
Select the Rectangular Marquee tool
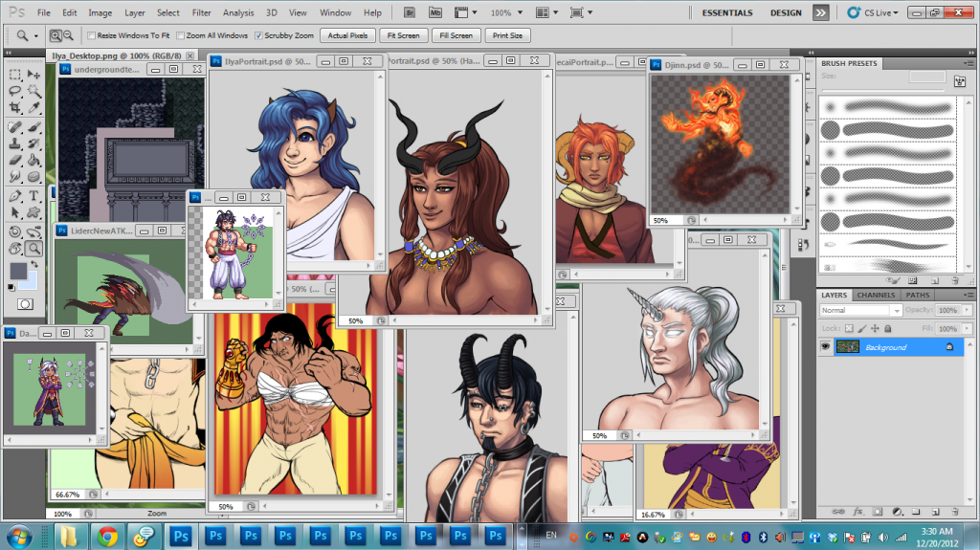click(15, 75)
